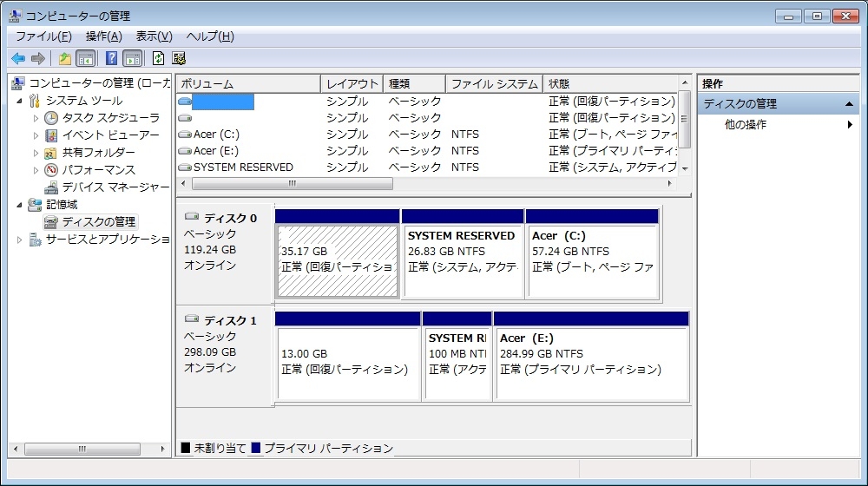Click the disk settings toolbar icon
868x486 pixels.
click(179, 58)
